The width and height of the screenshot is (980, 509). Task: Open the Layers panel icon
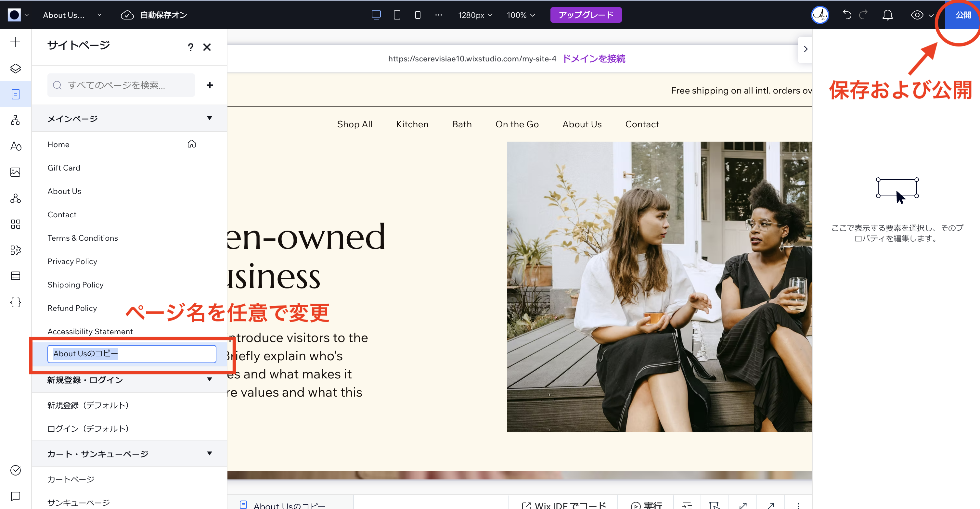pyautogui.click(x=15, y=69)
